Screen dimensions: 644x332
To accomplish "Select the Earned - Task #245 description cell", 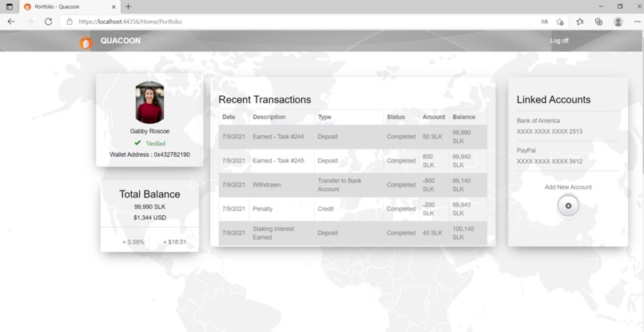I will click(282, 161).
